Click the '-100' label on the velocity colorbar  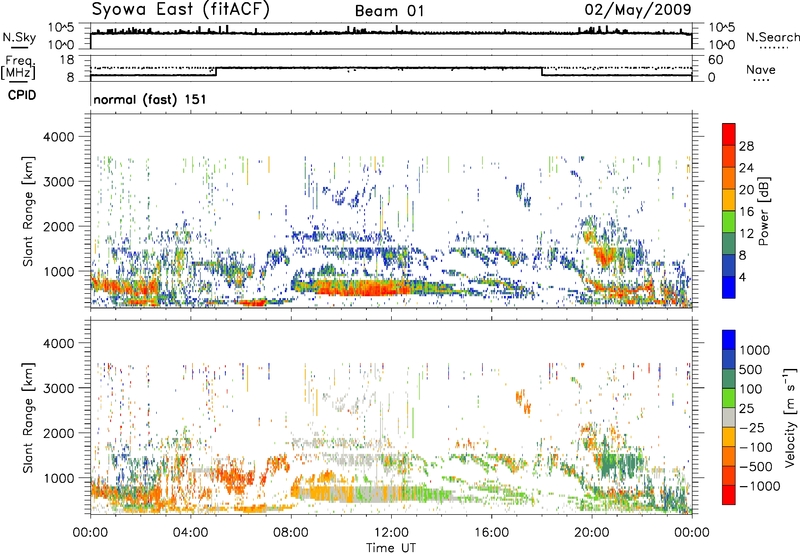click(x=756, y=447)
